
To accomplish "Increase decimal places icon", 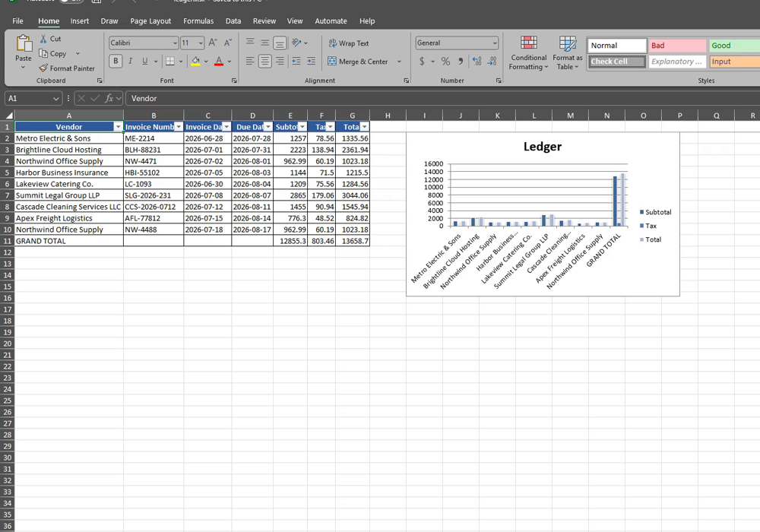I will coord(477,61).
